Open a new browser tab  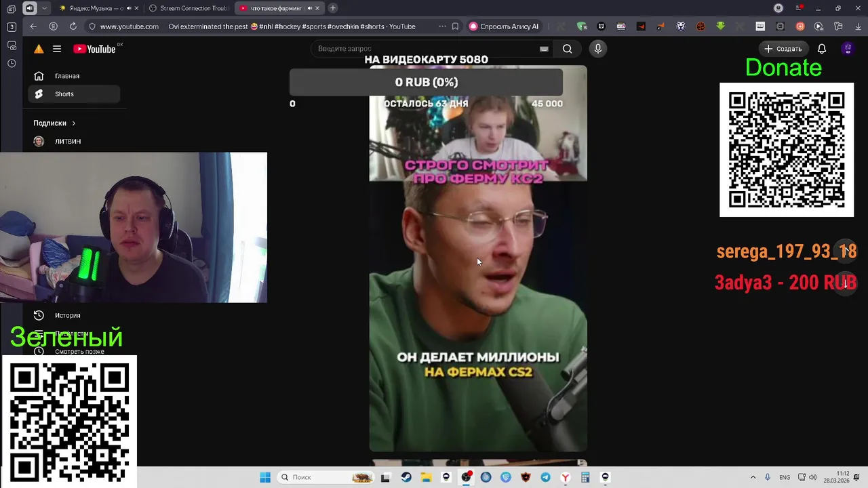(333, 8)
